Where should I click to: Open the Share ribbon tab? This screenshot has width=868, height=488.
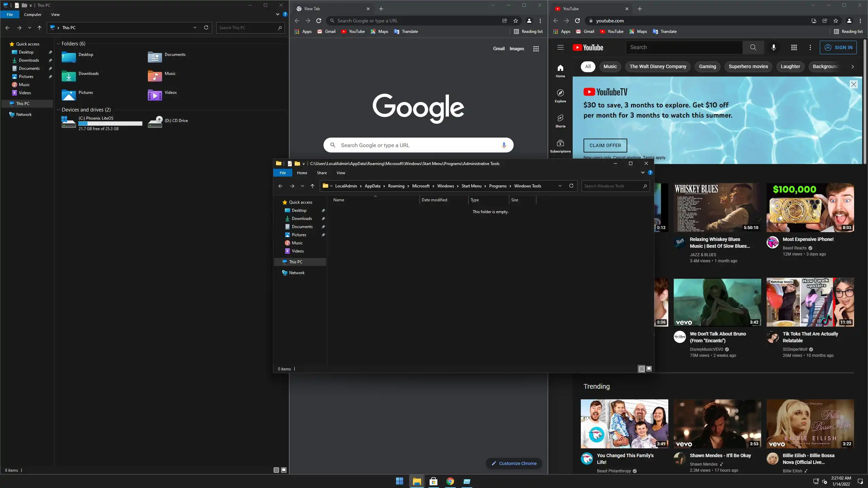pos(321,173)
